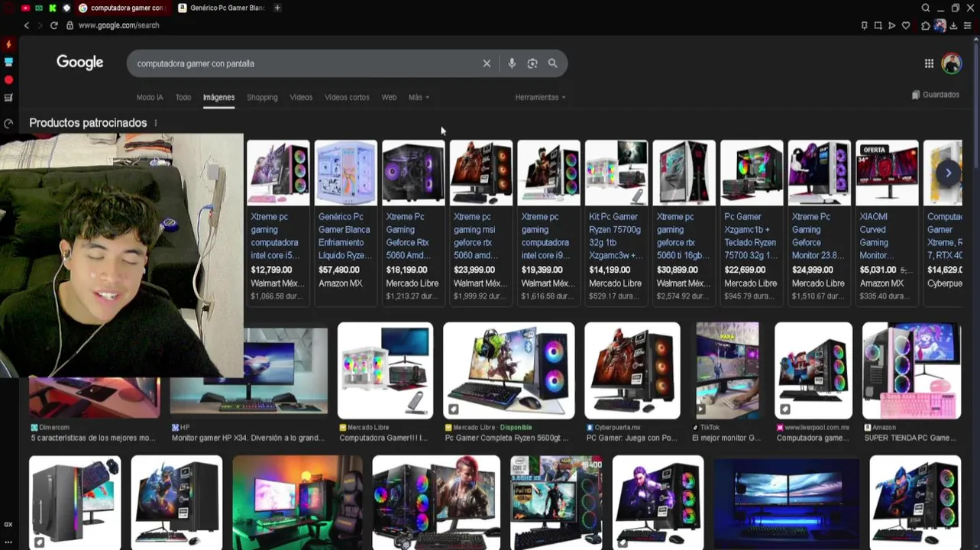Click the heart bookmark icon in toolbar

pos(906,25)
